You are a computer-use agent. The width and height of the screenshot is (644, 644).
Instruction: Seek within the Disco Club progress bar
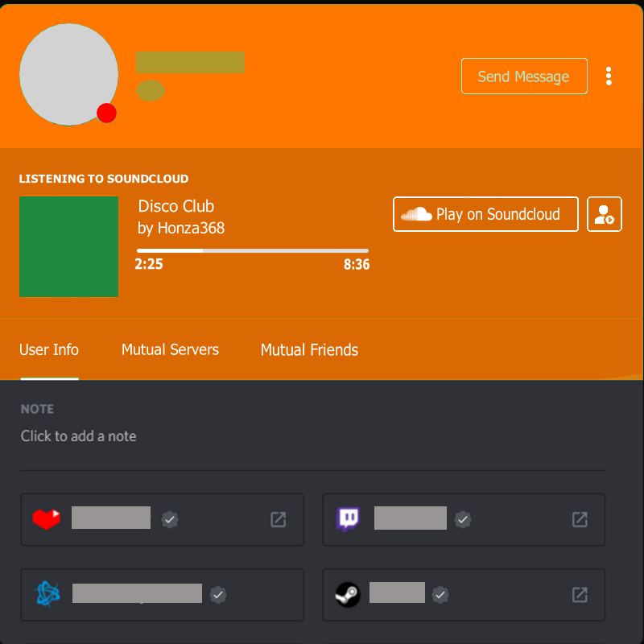point(252,250)
